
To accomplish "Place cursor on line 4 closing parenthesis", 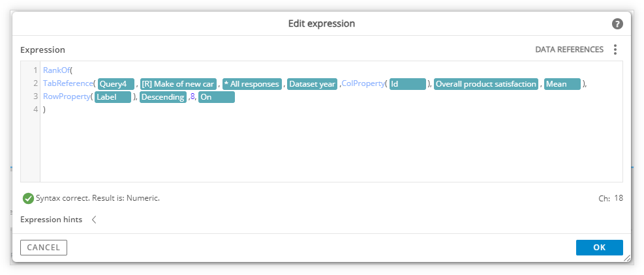I will [x=44, y=109].
